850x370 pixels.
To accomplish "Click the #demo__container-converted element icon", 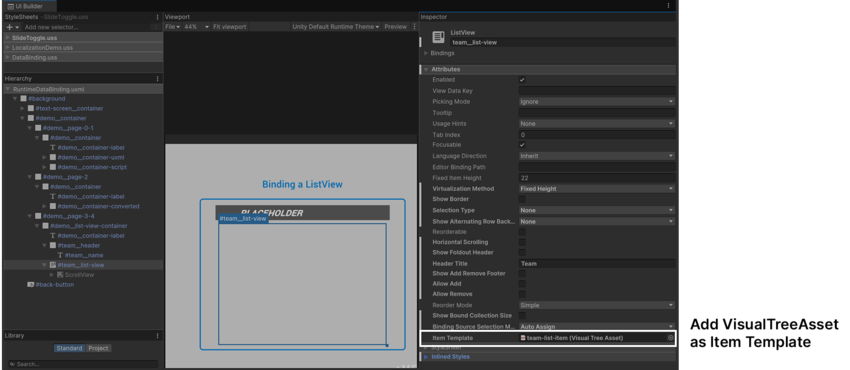I will click(53, 206).
